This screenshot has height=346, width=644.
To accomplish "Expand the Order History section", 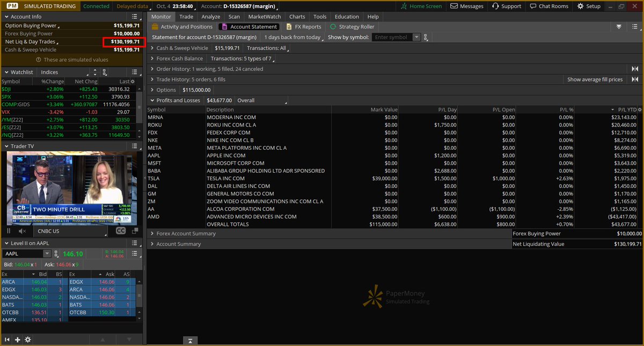I will tap(152, 69).
